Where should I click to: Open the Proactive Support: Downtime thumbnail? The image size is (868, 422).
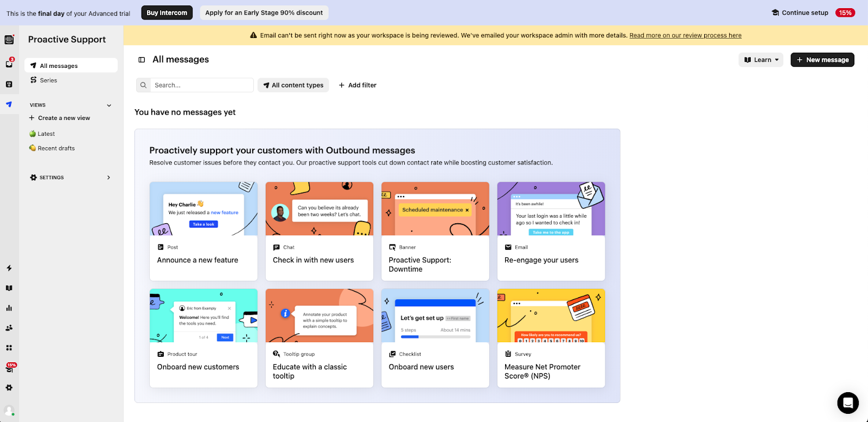tap(435, 209)
